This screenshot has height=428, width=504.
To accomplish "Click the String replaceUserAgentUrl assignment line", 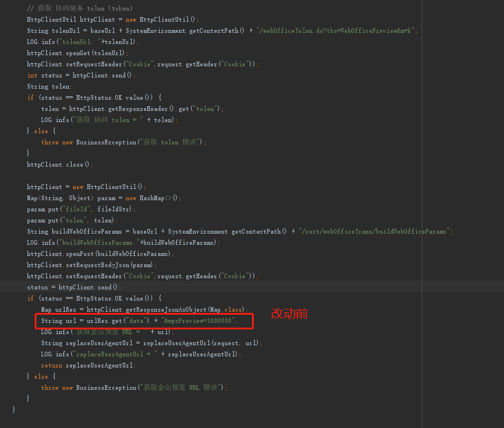I will (x=151, y=343).
